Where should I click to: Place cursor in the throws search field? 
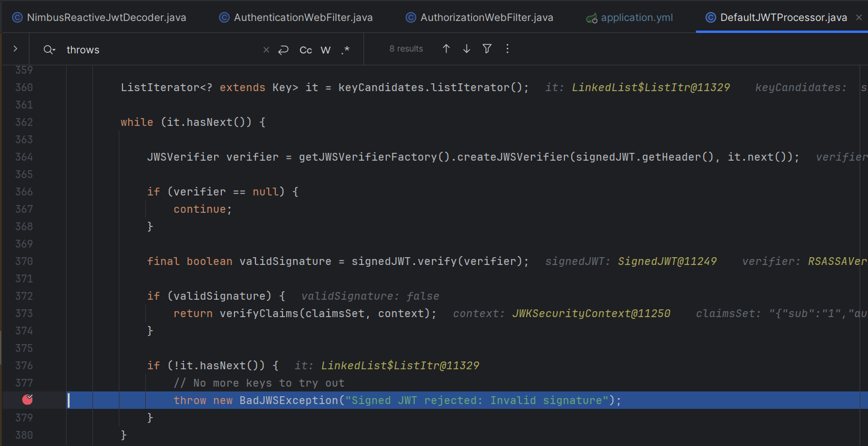coord(120,50)
